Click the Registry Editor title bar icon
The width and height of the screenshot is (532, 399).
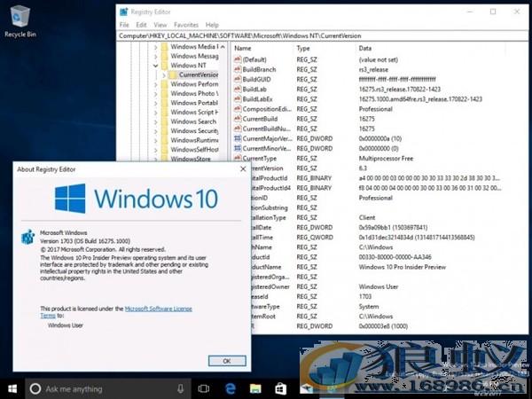(124, 12)
